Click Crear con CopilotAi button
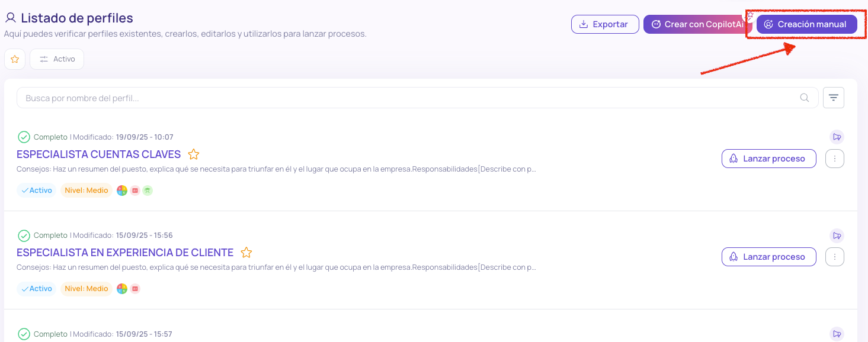Image resolution: width=868 pixels, height=342 pixels. pyautogui.click(x=696, y=24)
